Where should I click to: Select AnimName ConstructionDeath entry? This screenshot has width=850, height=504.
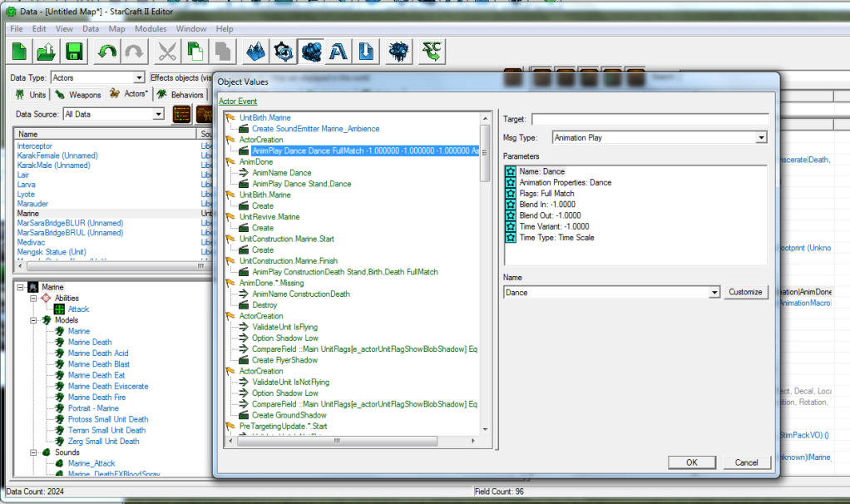[x=301, y=294]
